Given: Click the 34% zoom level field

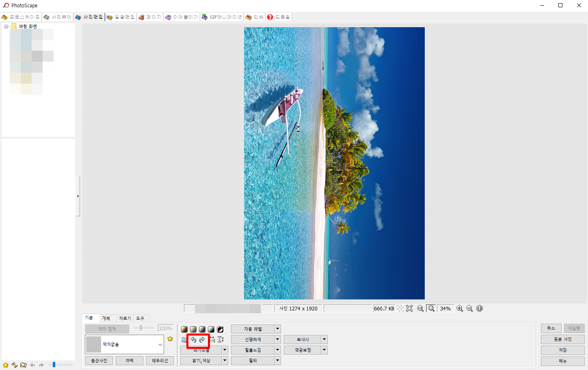Looking at the screenshot, I should [x=445, y=308].
